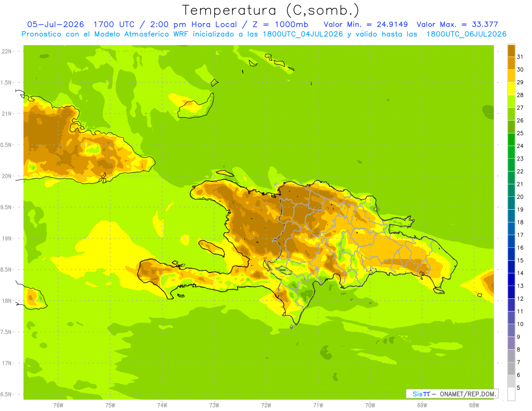Click the orange swatch between 29 and 30
Image resolution: width=532 pixels, height=411 pixels.
[511, 76]
